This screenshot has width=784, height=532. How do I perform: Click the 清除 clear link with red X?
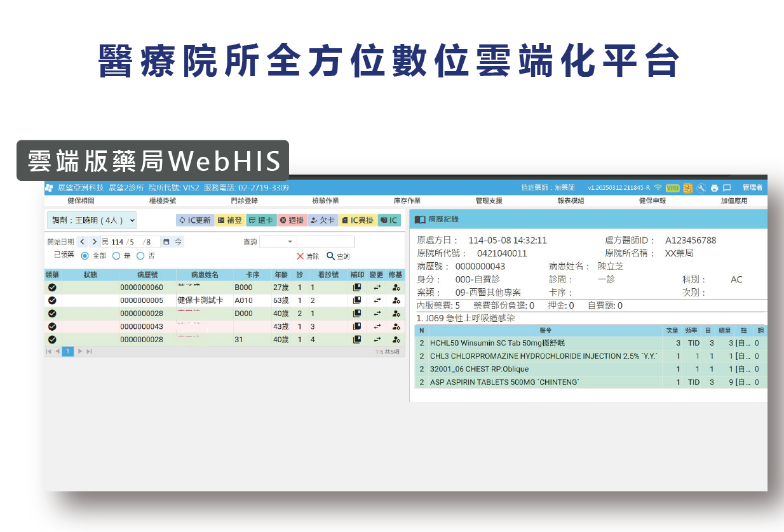(x=308, y=256)
